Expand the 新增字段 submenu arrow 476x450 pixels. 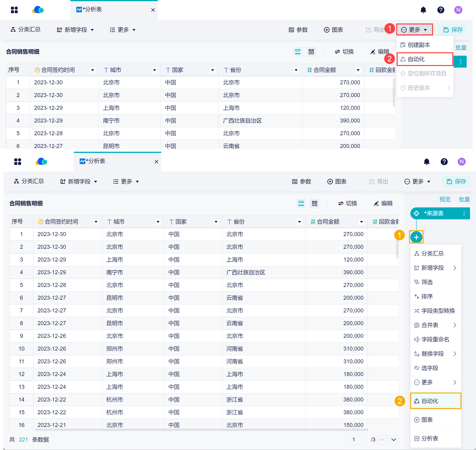[x=455, y=268]
